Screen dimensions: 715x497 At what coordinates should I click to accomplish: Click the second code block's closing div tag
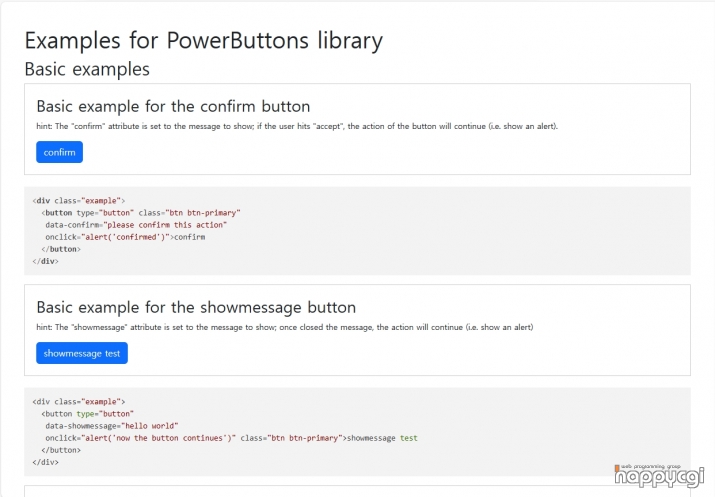45,462
